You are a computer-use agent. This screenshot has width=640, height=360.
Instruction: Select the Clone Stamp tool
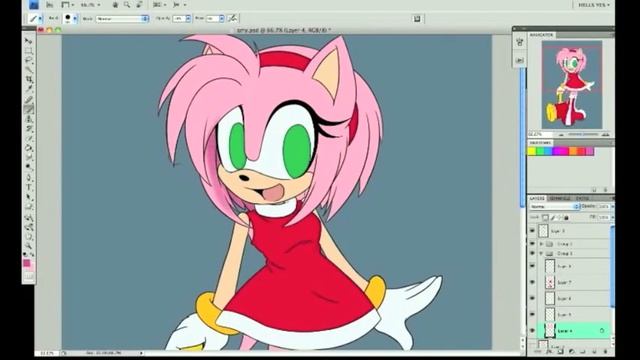click(29, 119)
